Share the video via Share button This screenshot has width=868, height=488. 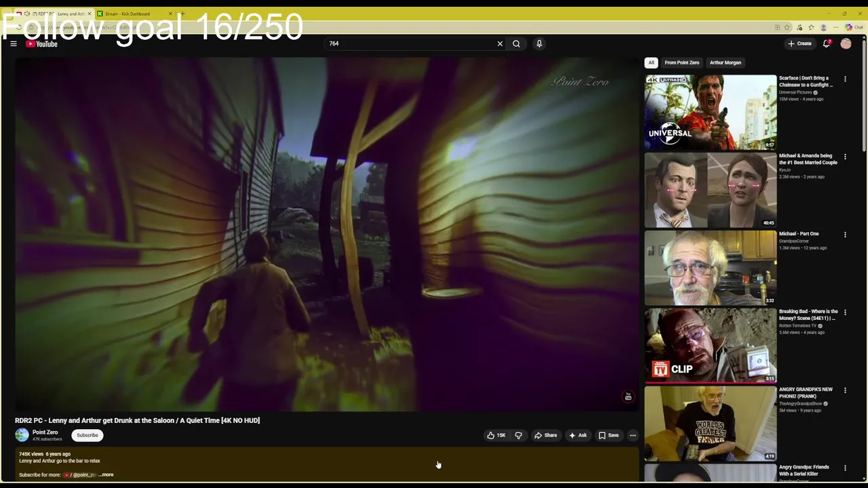tap(545, 435)
